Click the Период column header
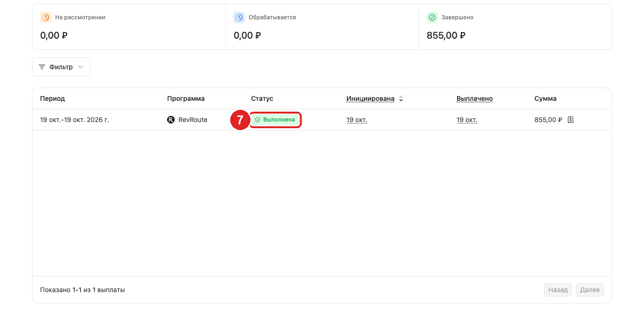The image size is (644, 311). (x=53, y=98)
